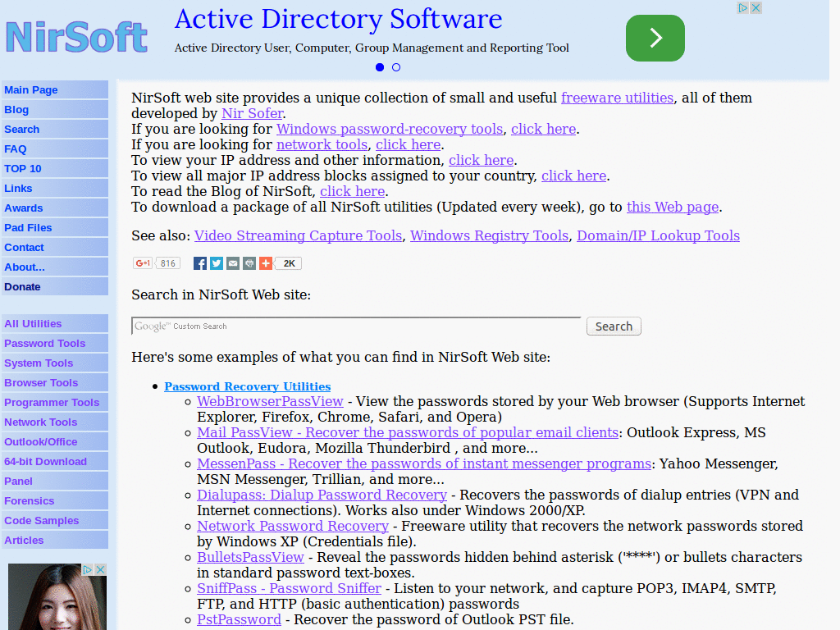Click the Google +1 button
Image resolution: width=840 pixels, height=630 pixels.
143,263
